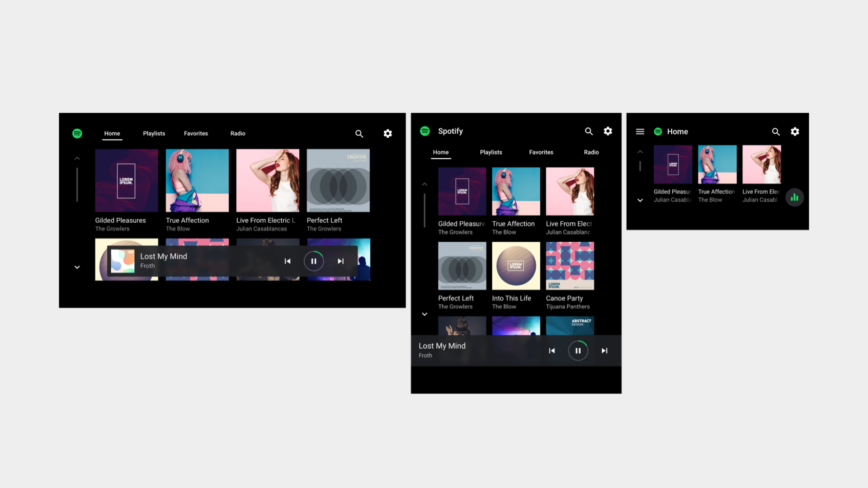Open settings gear in the right small panel
The height and width of the screenshot is (488, 868).
(x=795, y=131)
